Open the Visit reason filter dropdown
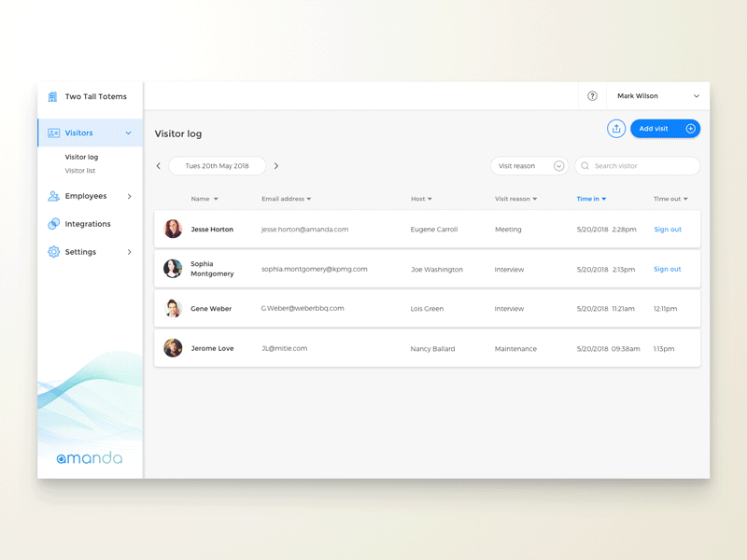 [x=558, y=165]
